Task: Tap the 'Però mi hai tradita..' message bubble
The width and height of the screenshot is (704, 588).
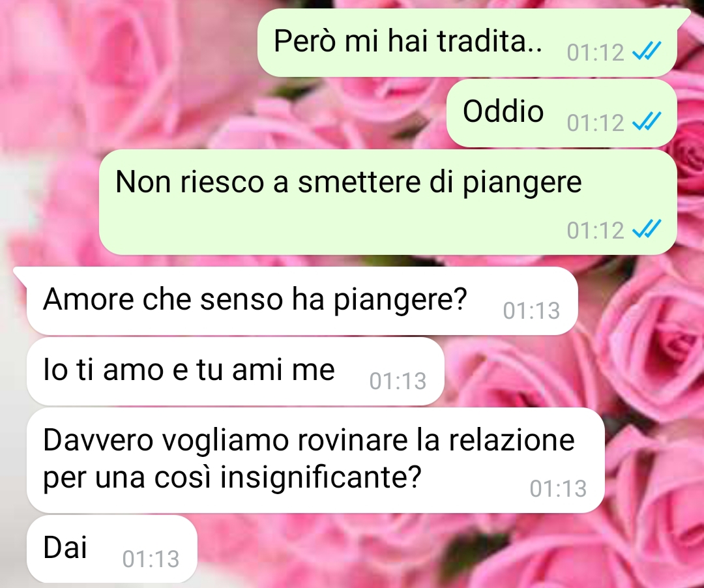Action: click(467, 42)
